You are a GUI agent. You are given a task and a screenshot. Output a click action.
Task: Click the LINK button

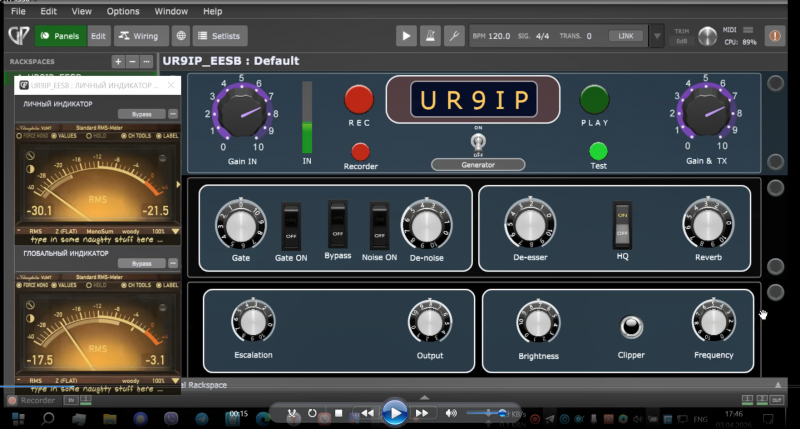(x=626, y=36)
